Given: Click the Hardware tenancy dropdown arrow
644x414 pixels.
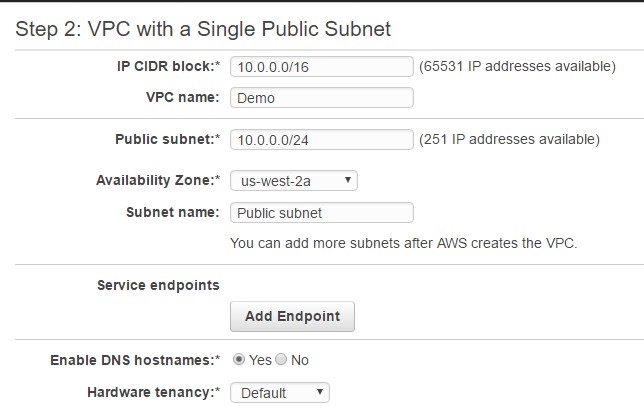Looking at the screenshot, I should [x=320, y=392].
